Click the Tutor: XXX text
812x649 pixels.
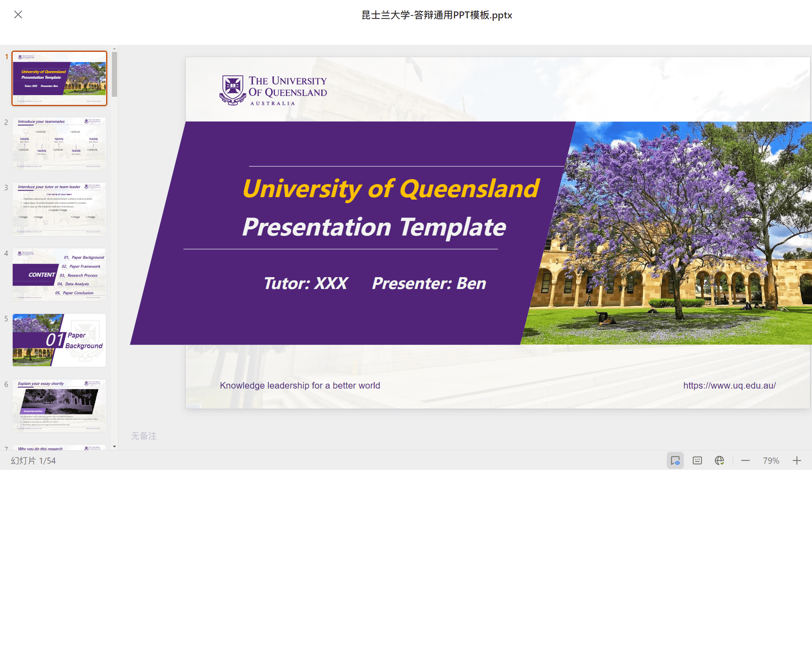coord(306,283)
